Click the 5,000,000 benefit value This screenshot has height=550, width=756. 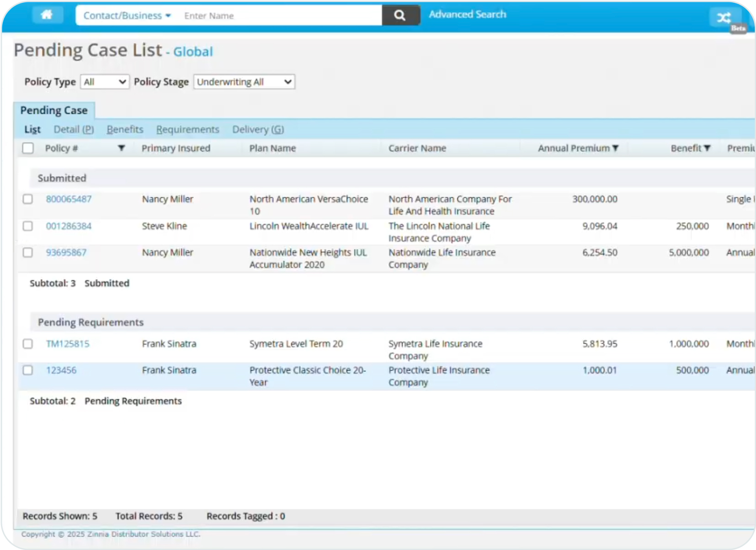[689, 253]
